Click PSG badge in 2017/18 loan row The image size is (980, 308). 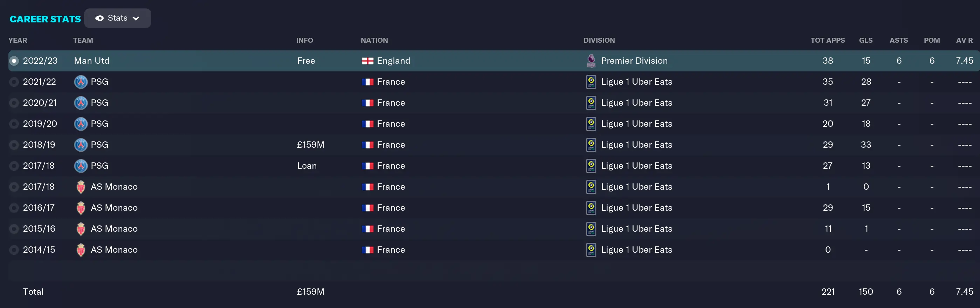pos(81,166)
